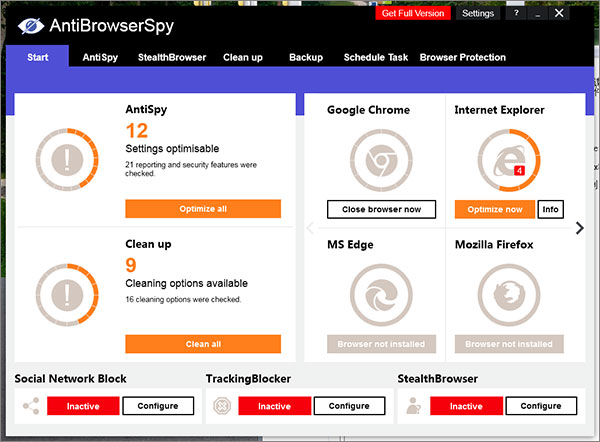The image size is (600, 442).
Task: Click the Social Network Block heading
Action: [x=70, y=378]
